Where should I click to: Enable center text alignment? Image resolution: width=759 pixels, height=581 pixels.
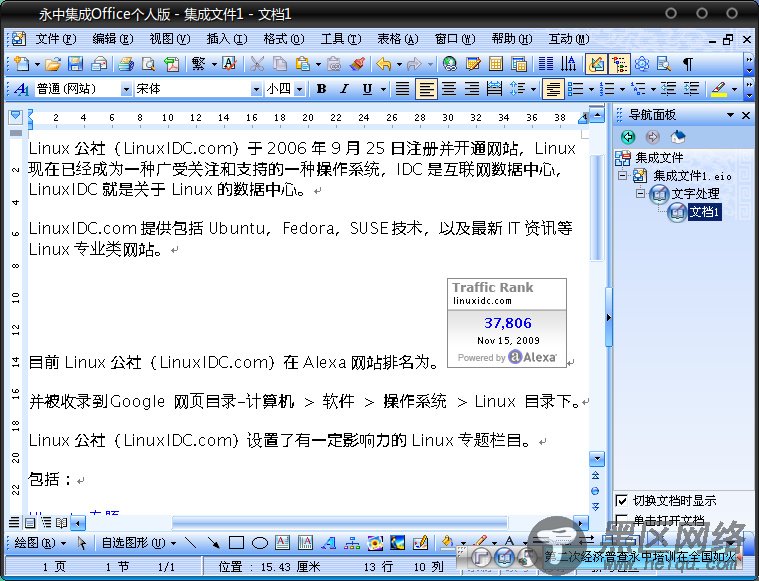point(449,89)
